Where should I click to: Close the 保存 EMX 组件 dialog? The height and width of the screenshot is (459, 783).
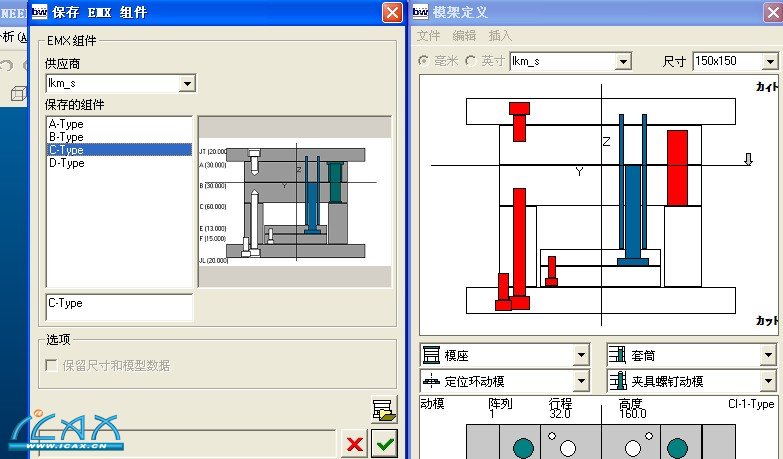(x=392, y=12)
